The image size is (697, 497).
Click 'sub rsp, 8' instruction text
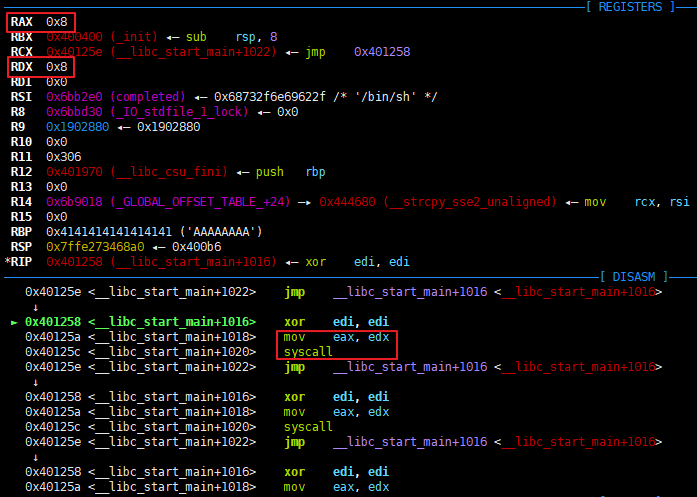coord(231,37)
